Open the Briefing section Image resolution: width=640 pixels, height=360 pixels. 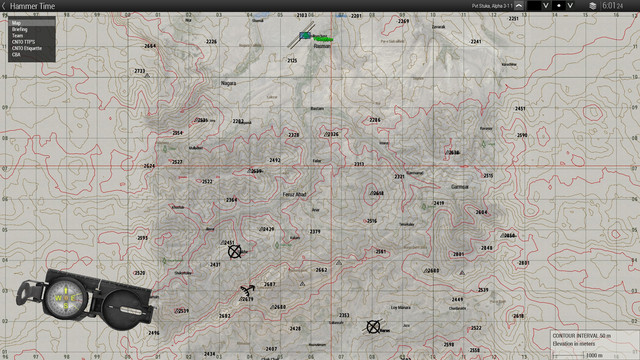coord(20,29)
